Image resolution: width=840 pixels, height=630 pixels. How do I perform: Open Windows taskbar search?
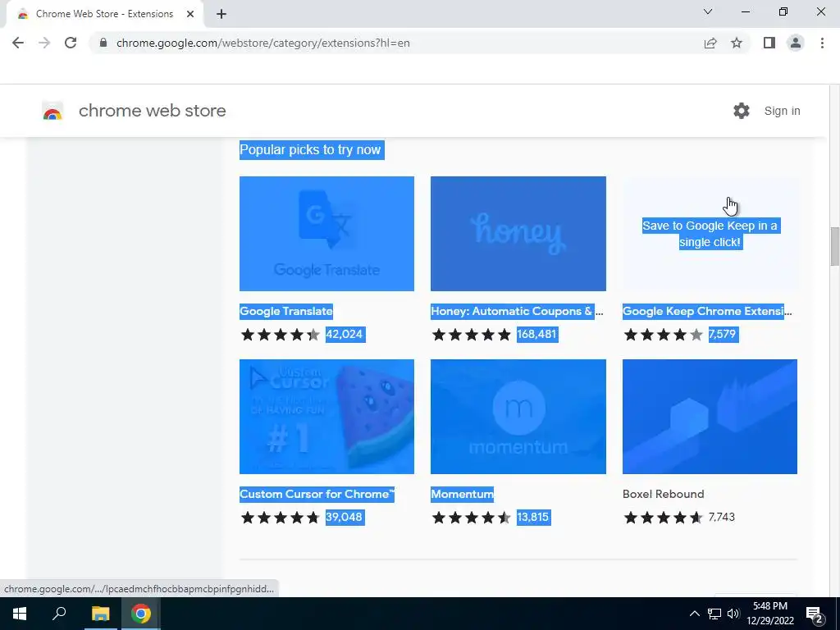(x=59, y=614)
